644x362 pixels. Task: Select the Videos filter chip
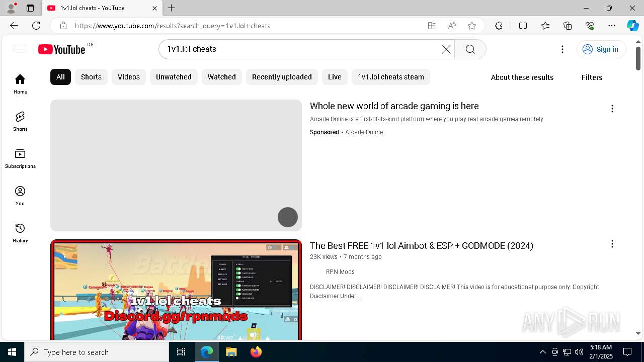click(x=129, y=77)
